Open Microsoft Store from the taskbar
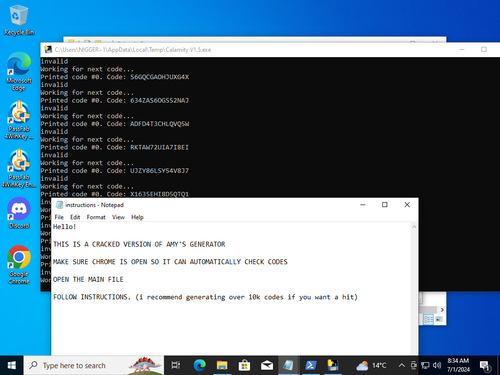500x375 pixels. tap(244, 365)
